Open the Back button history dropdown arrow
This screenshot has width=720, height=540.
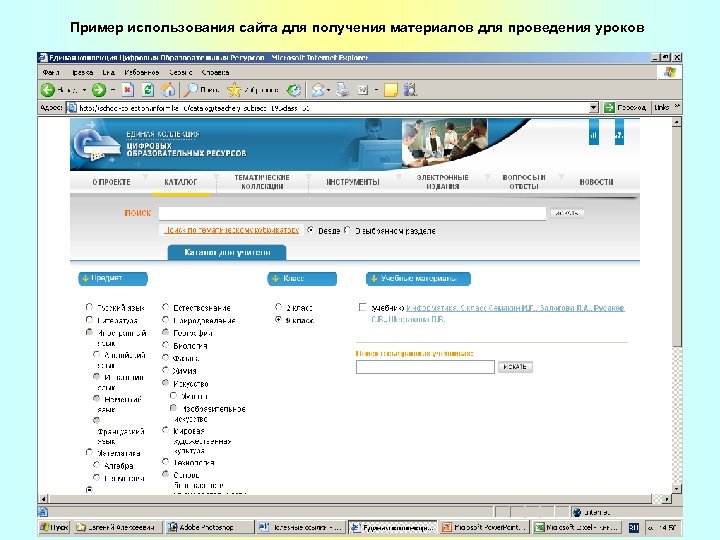tap(84, 90)
